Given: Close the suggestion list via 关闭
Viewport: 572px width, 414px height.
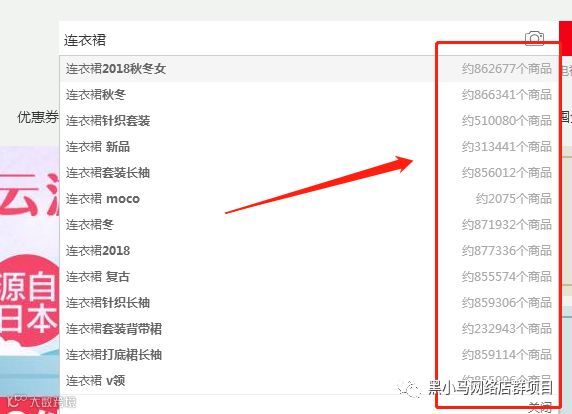Looking at the screenshot, I should (540, 407).
